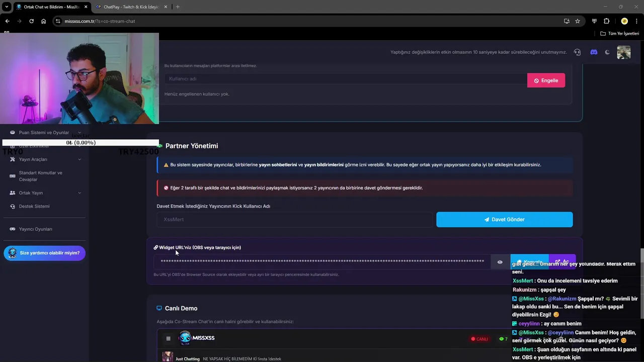
Task: Expand the Yayın Araçları chevron
Action: pos(79,159)
